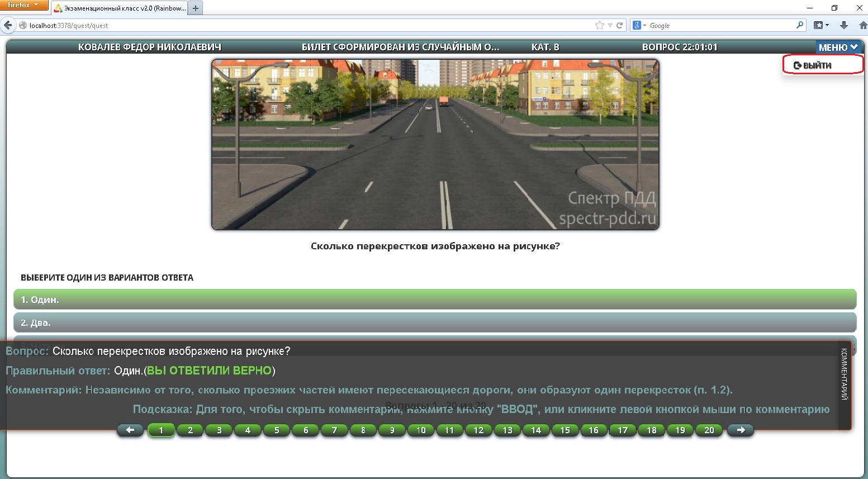868x479 pixels.
Task: Open the orange Firefox menu button
Action: point(23,5)
